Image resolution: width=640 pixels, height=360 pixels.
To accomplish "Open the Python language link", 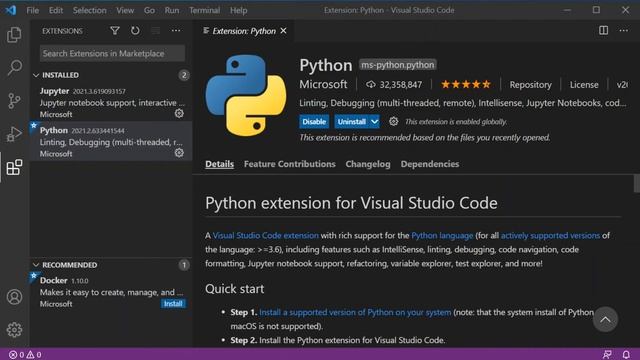I will click(x=442, y=236).
